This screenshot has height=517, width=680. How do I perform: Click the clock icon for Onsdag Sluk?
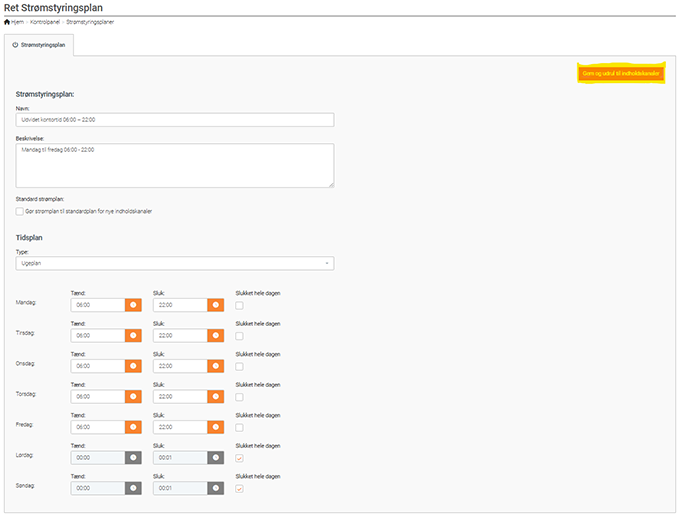[214, 366]
